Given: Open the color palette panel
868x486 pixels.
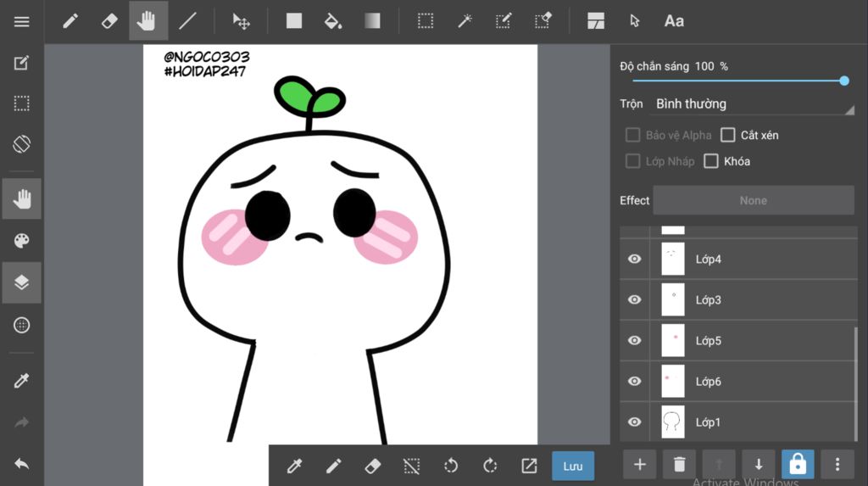Looking at the screenshot, I should point(21,241).
